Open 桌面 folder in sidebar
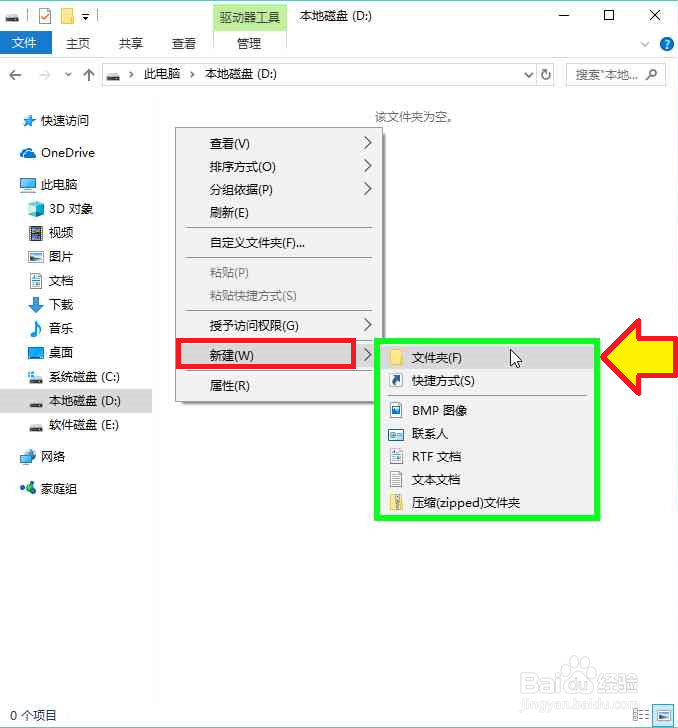The height and width of the screenshot is (728, 678). click(x=61, y=353)
